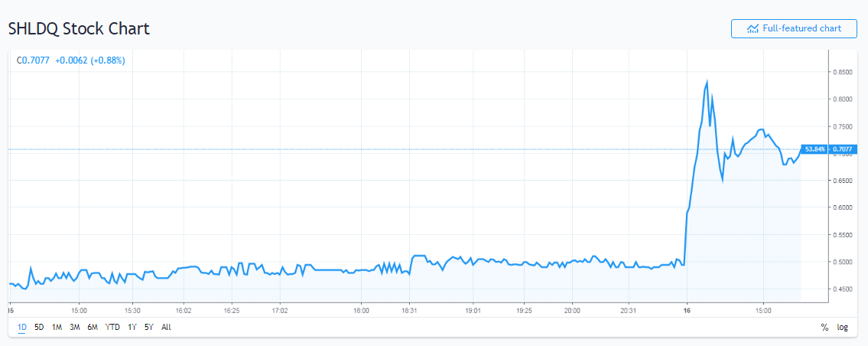The image size is (868, 346).
Task: Open the Full-featured chart button
Action: pos(793,28)
